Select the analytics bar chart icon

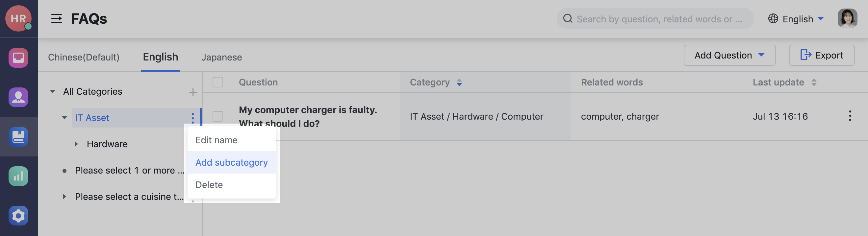(x=18, y=176)
